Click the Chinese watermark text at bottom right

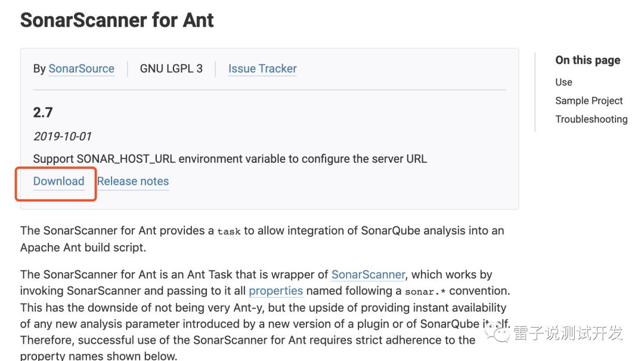click(x=568, y=333)
